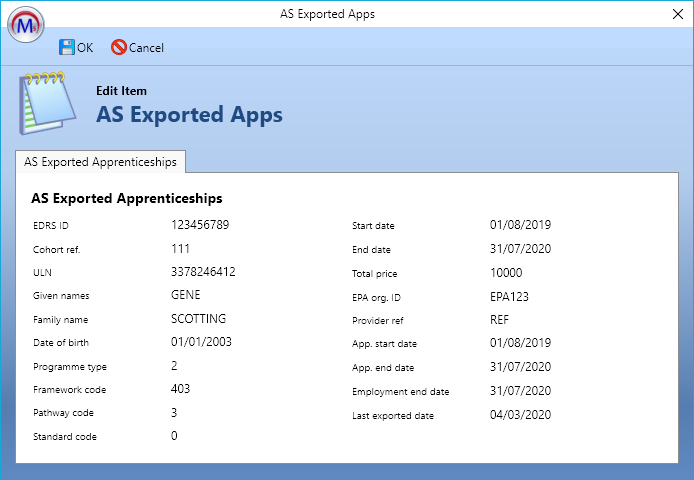
Task: Click the Standard code value field
Action: tap(174, 436)
